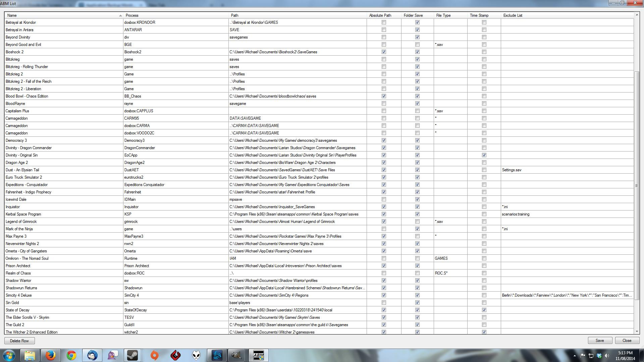Enable Absolute Path for Mark of the Ninja
644x362 pixels.
pyautogui.click(x=384, y=229)
